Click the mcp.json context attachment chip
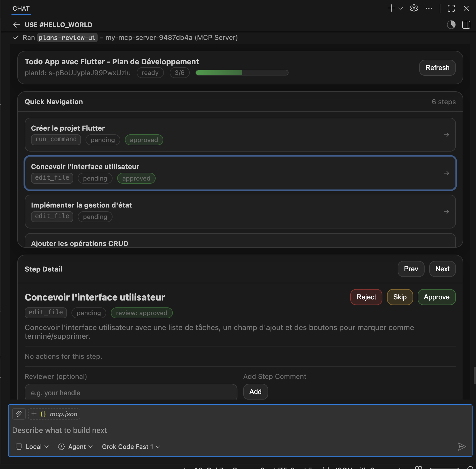Viewport: 476px width, 469px height. [54, 414]
